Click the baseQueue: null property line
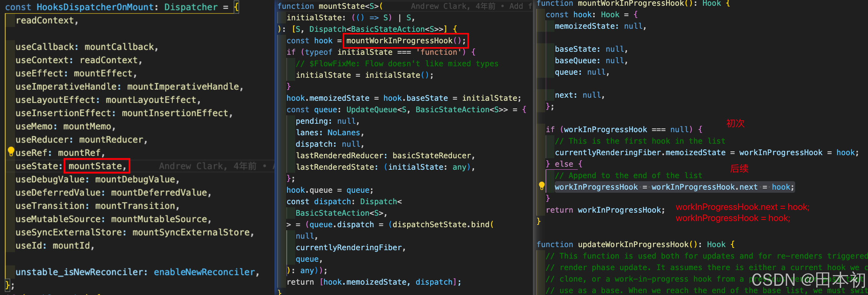 click(591, 61)
